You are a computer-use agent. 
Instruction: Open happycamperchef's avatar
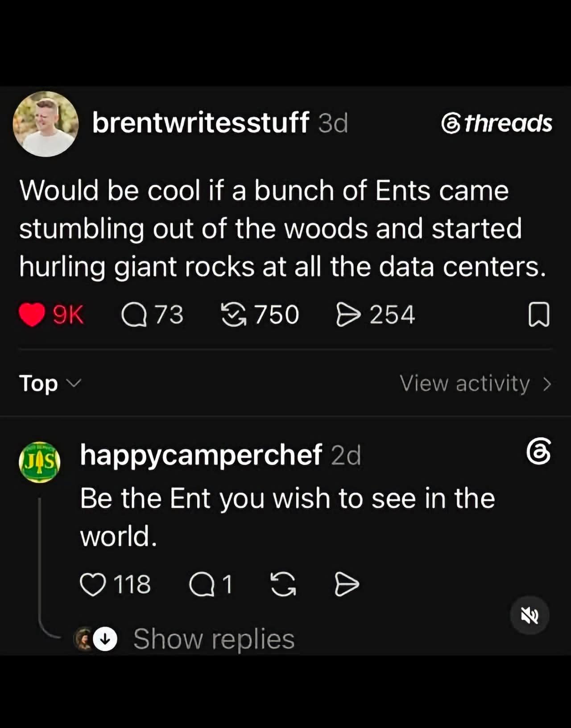pos(40,462)
